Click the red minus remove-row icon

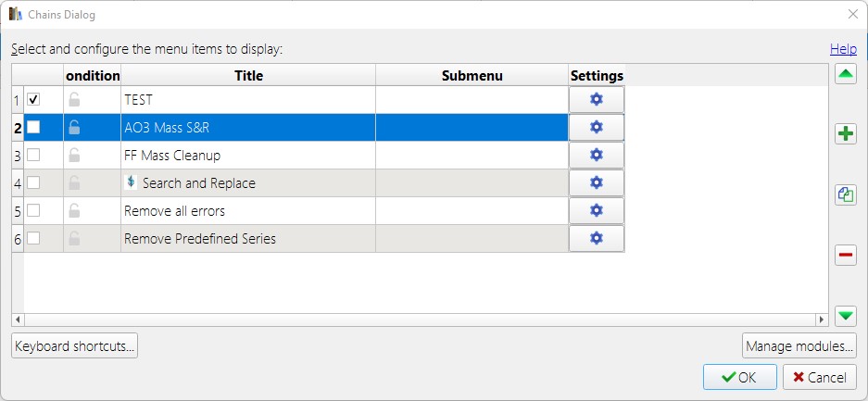click(845, 255)
